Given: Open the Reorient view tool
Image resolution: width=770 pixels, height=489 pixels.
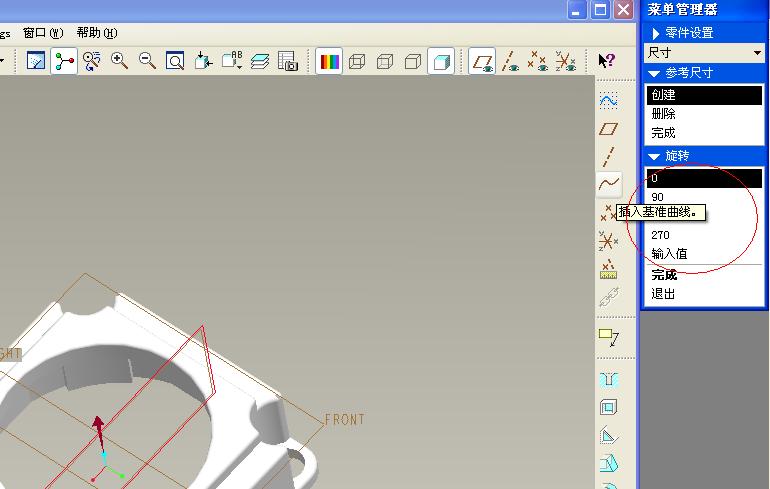Looking at the screenshot, I should [203, 61].
